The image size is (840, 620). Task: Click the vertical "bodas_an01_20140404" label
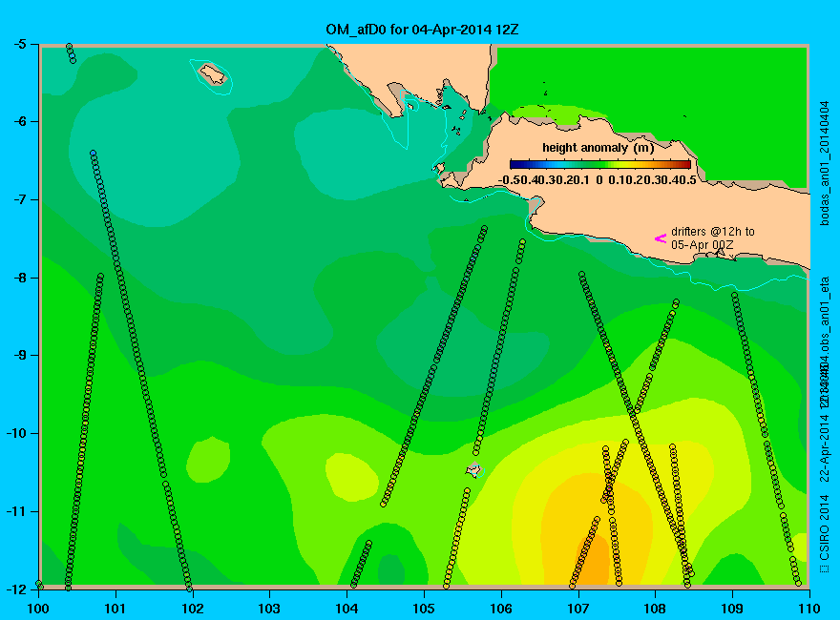(x=825, y=163)
